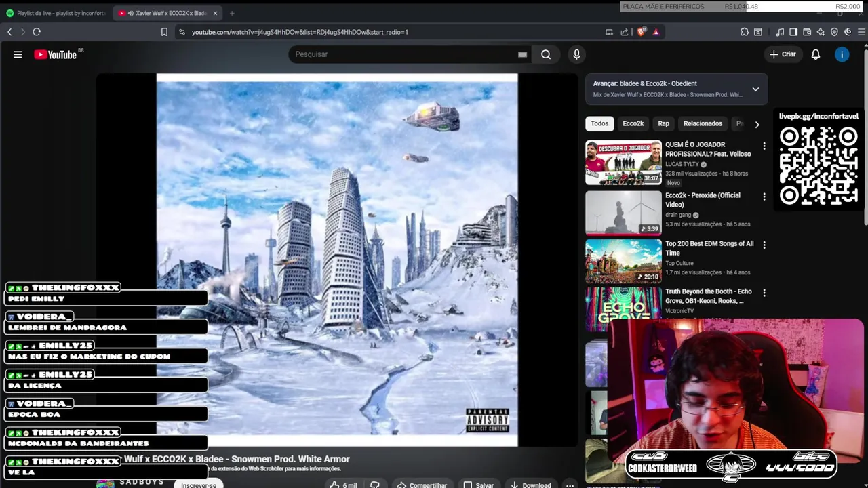Select the Relacionados filter chip
This screenshot has height=488, width=868.
coord(703,123)
